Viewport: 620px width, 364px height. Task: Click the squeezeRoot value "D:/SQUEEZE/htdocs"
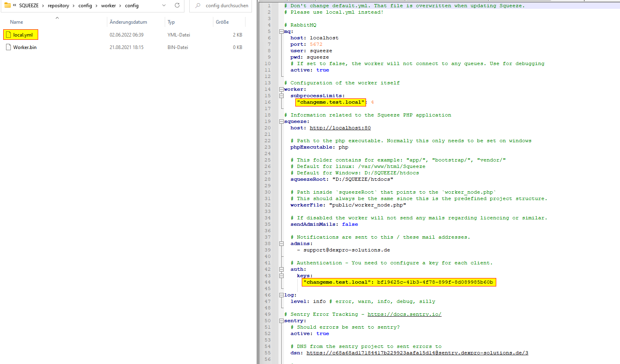(362, 179)
